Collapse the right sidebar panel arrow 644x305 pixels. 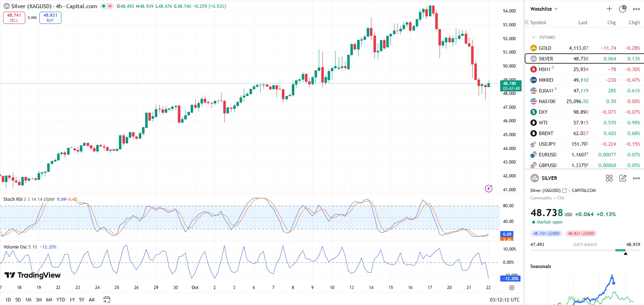coord(525,295)
